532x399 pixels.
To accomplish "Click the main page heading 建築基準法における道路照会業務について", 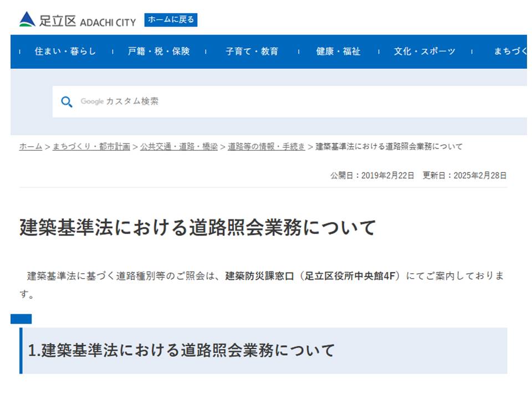I will pyautogui.click(x=198, y=228).
